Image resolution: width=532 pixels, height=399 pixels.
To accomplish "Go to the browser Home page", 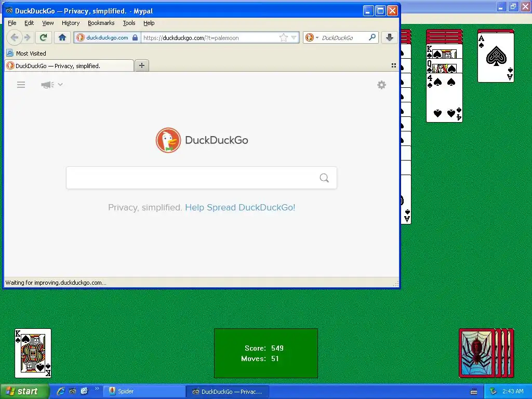I will pos(62,37).
